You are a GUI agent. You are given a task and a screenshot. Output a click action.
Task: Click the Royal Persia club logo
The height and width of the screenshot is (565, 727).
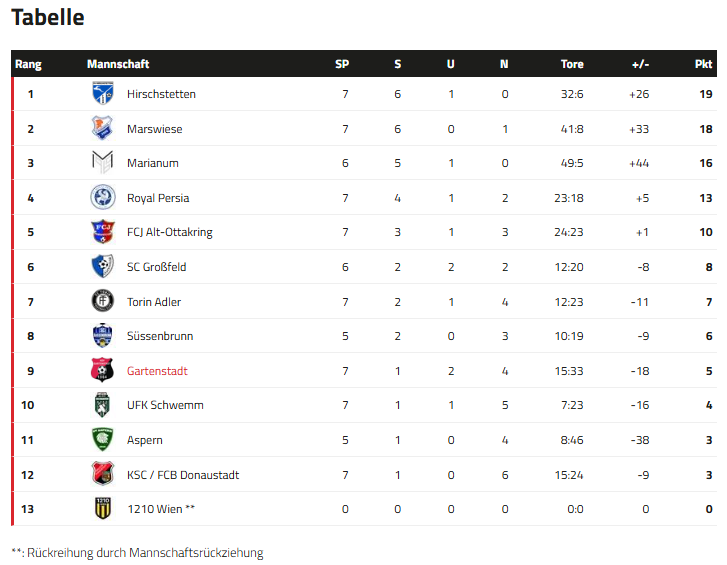point(103,198)
